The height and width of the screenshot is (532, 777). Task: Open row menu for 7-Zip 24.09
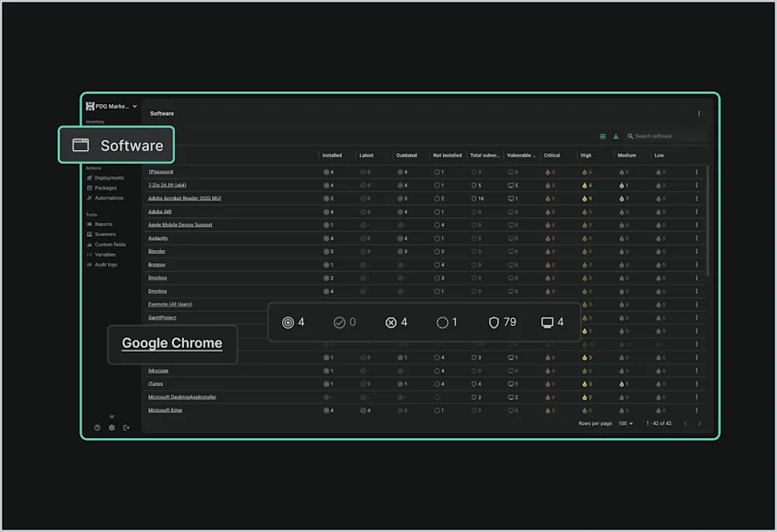(x=696, y=186)
